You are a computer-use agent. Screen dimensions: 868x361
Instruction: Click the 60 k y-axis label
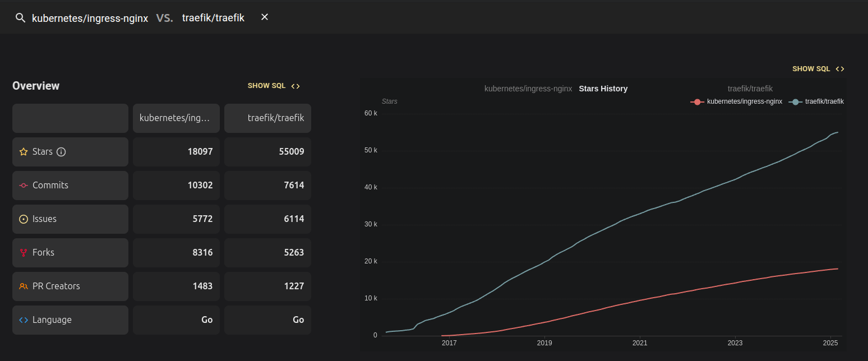(x=371, y=113)
